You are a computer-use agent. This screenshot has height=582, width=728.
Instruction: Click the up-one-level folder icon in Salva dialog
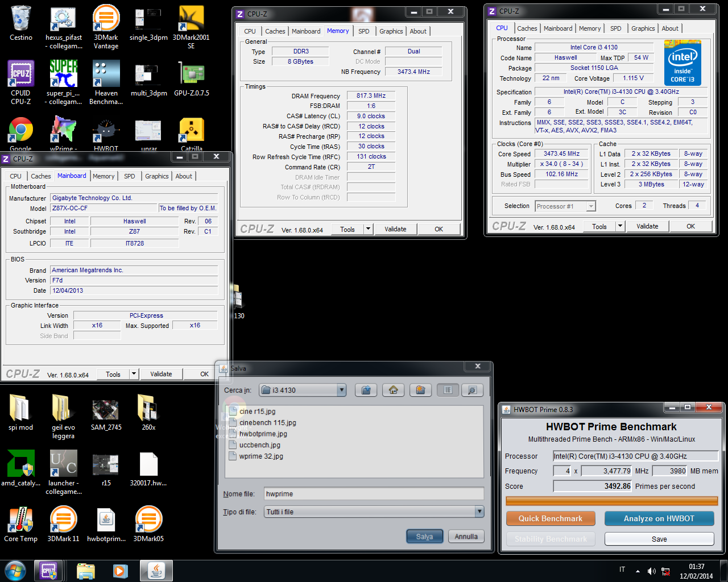[367, 390]
